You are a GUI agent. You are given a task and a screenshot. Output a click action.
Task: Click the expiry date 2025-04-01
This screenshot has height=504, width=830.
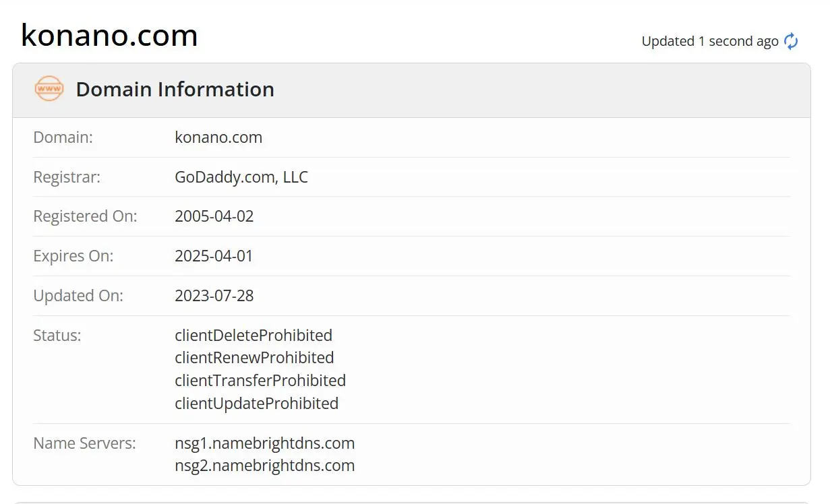click(214, 256)
